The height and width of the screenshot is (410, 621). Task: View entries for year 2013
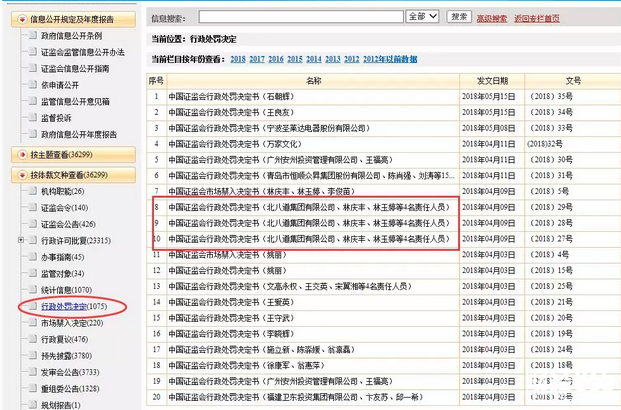pos(333,59)
